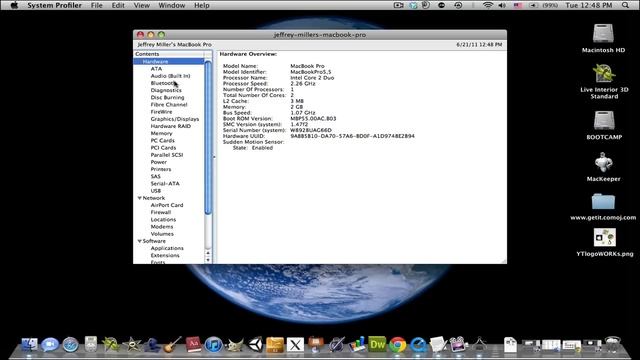Screen dimensions: 640x360
Task: Open the Edit menu
Action: [x=118, y=5]
